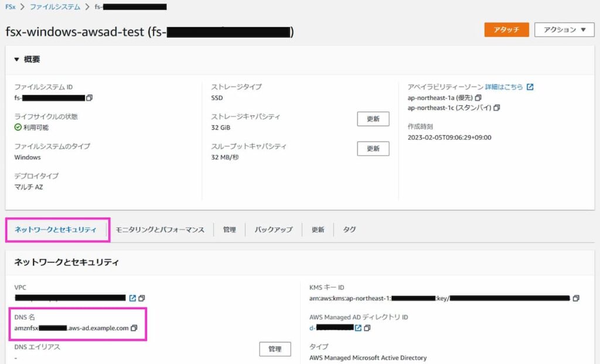Open AWS Managed AD directory external link
This screenshot has width=600, height=364.
click(359, 328)
